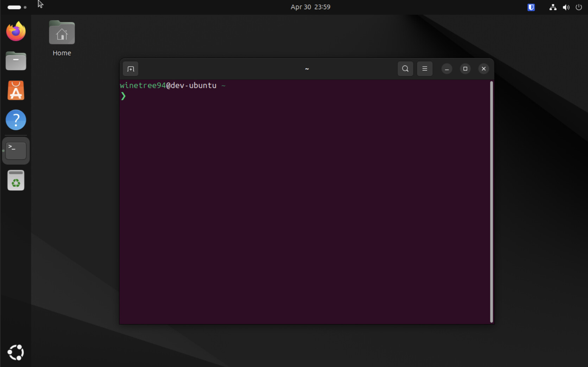Show applications via Ubuntu logo

point(15,352)
